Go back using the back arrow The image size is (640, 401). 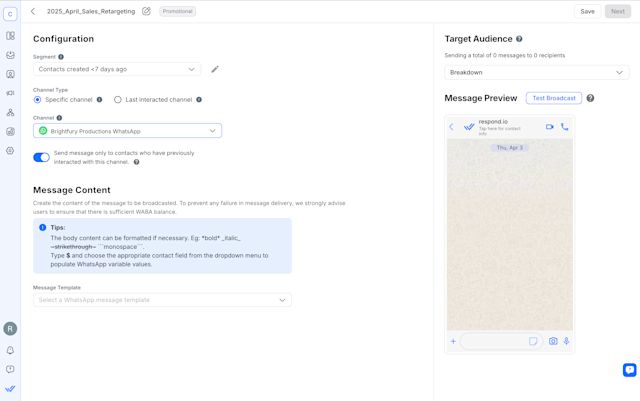(33, 11)
